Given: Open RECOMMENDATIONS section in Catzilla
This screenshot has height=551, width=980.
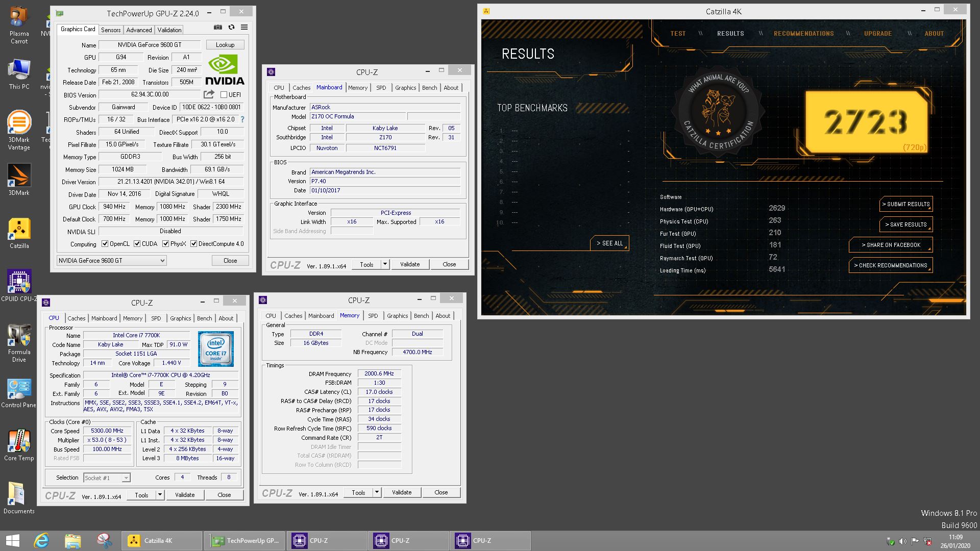Looking at the screenshot, I should [x=803, y=34].
